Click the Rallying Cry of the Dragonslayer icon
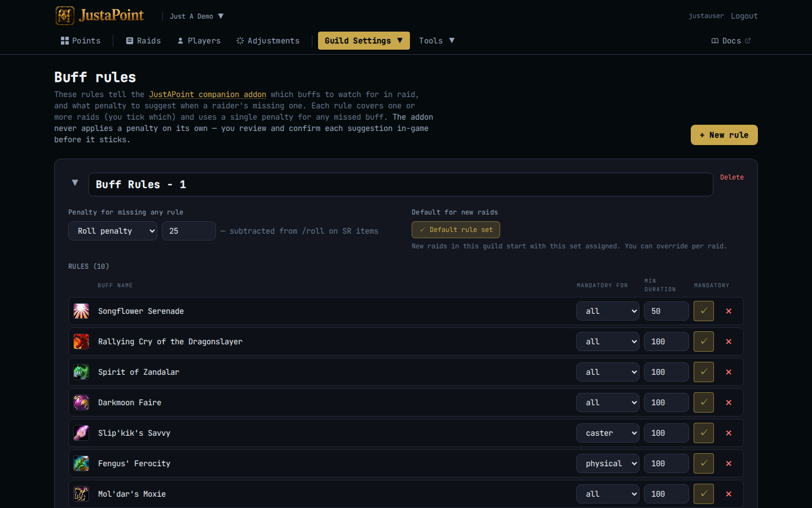This screenshot has width=812, height=508. pyautogui.click(x=81, y=341)
